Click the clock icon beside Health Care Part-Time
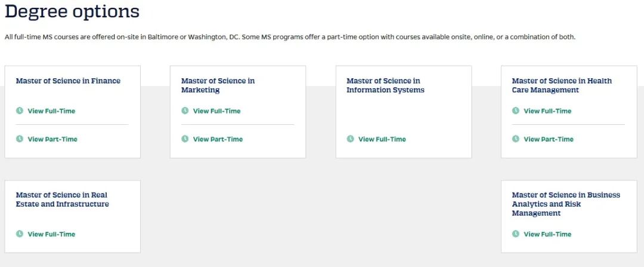Screen dimensions: 644x267 pos(515,139)
